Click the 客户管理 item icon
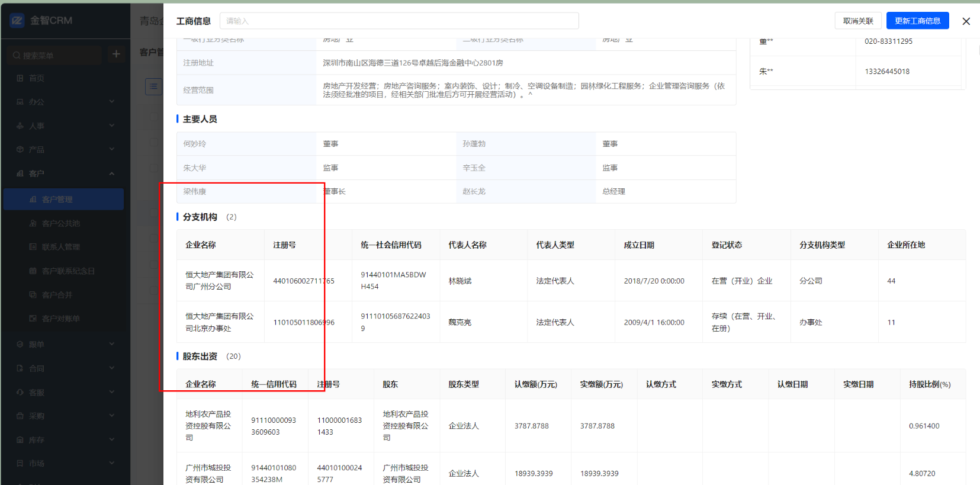980x485 pixels. point(33,200)
